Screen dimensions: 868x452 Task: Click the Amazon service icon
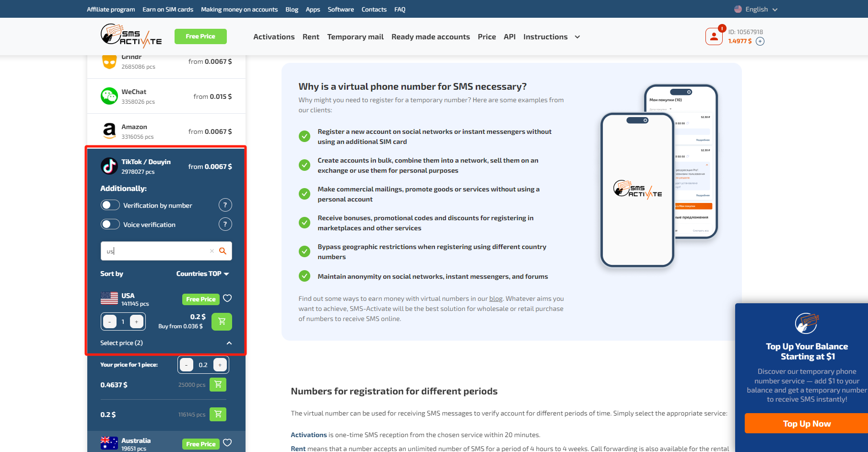coord(109,131)
